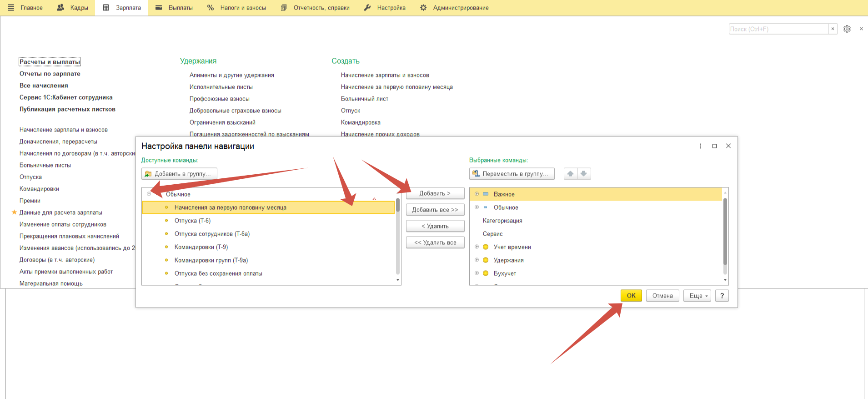Click the three-dot menu in dialog header
Viewport: 868px width, 399px height.
[x=700, y=146]
